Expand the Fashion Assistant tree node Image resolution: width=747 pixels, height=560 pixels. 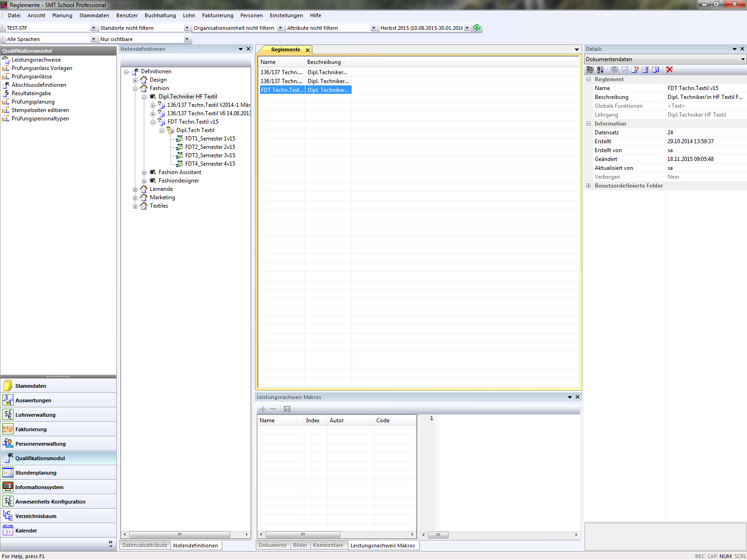tap(144, 173)
